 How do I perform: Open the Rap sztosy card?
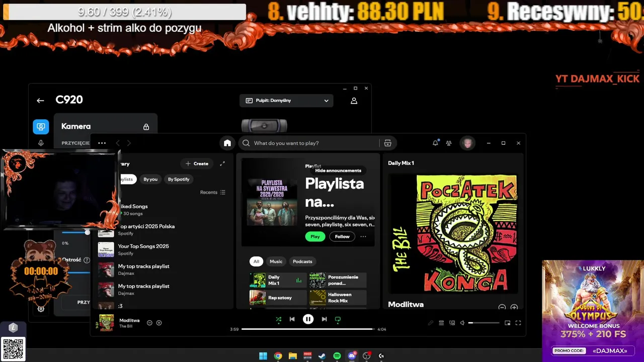tap(278, 298)
